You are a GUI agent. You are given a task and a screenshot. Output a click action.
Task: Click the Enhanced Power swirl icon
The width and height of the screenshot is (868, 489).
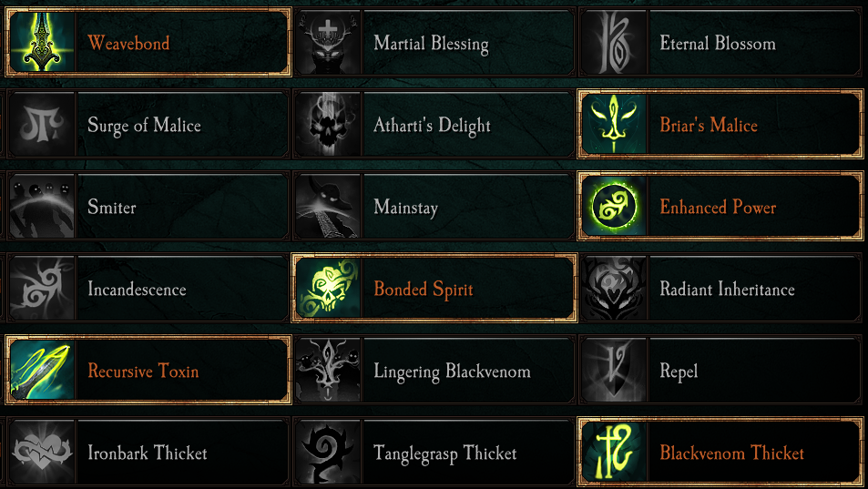coord(614,207)
